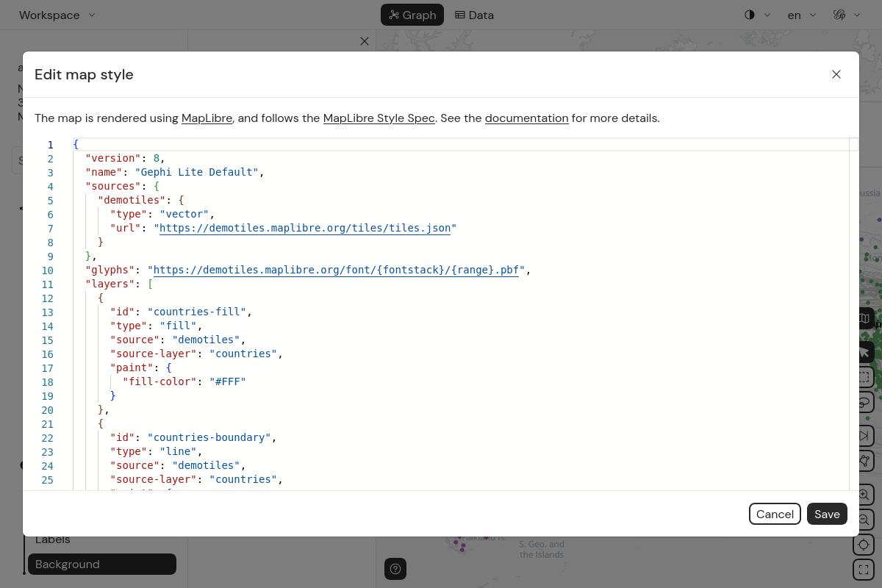Save the map style
Viewport: 882px width, 588px height.
click(x=827, y=514)
